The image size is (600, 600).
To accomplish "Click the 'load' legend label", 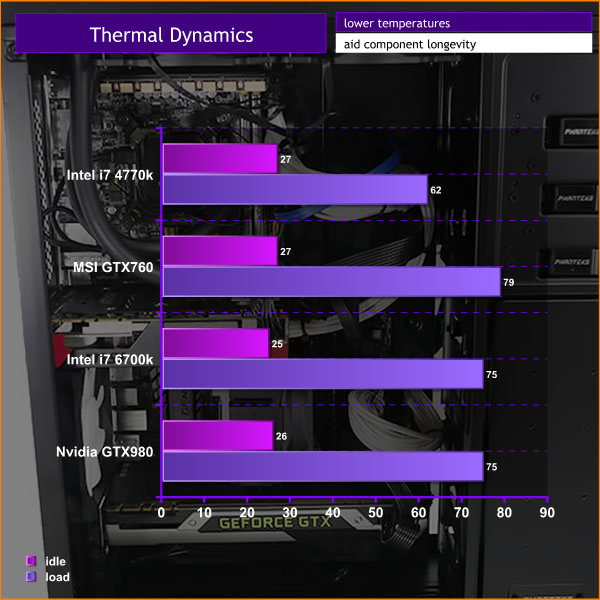I will coord(57,577).
